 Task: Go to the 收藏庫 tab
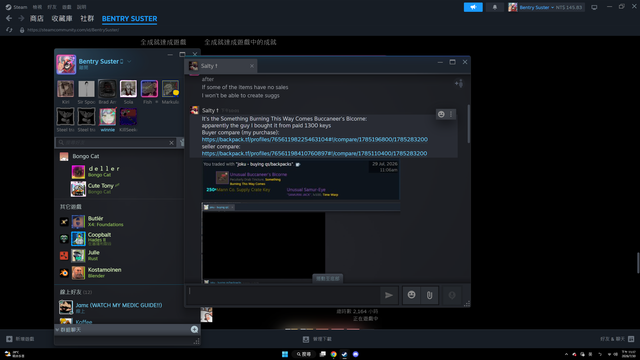62,18
